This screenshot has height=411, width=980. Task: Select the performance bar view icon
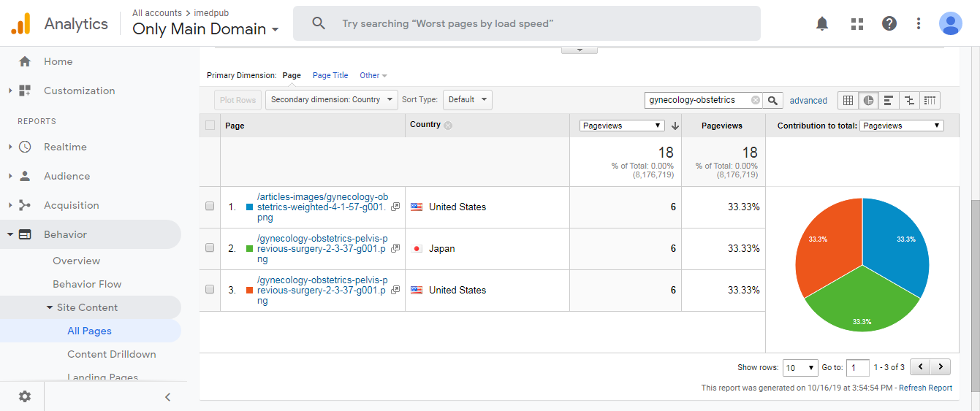889,100
